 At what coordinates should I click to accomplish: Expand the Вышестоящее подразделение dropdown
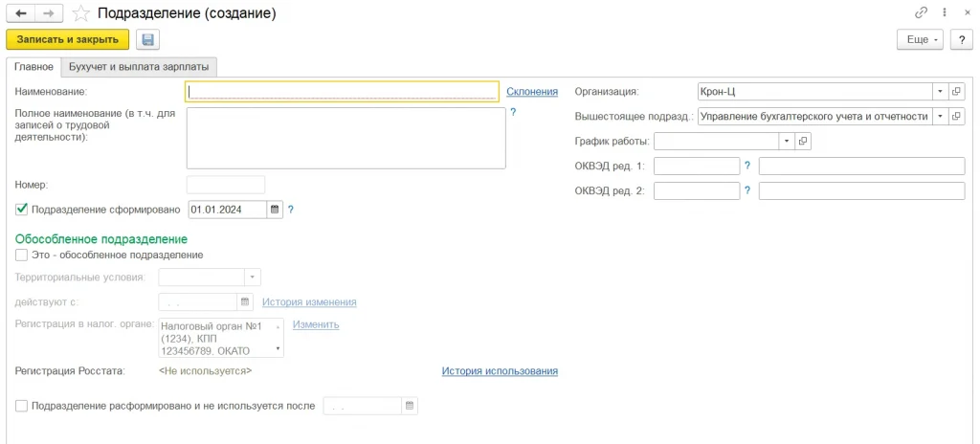(940, 116)
